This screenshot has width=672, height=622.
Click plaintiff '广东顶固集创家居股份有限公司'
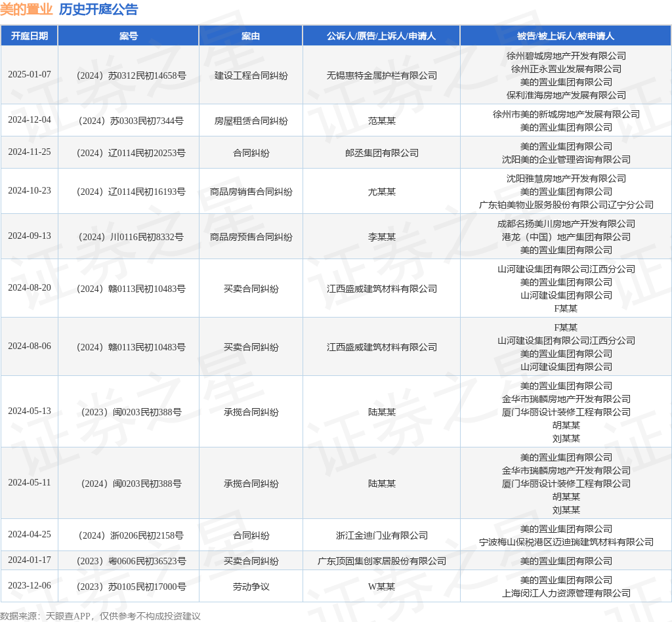click(x=382, y=562)
